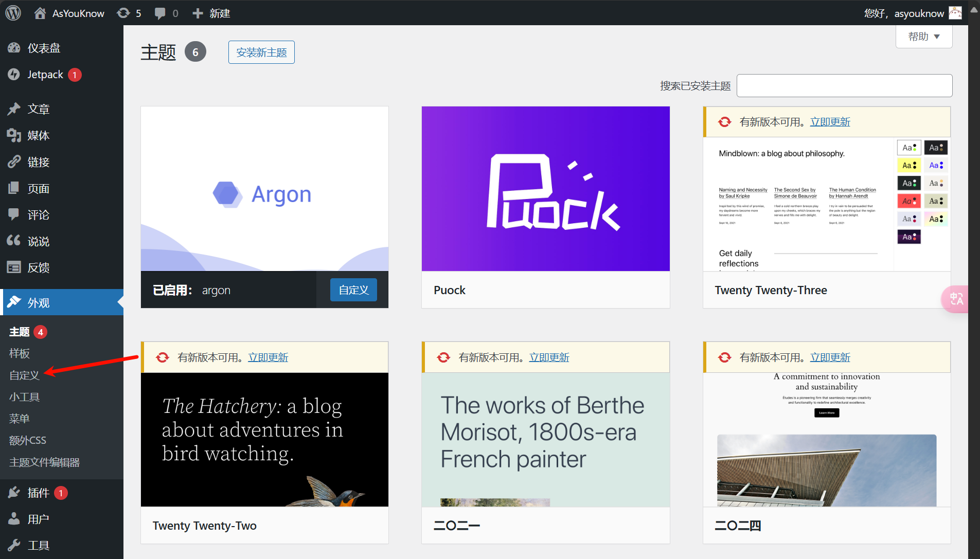Image resolution: width=980 pixels, height=559 pixels.
Task: Click 安装新主题 button
Action: point(261,52)
